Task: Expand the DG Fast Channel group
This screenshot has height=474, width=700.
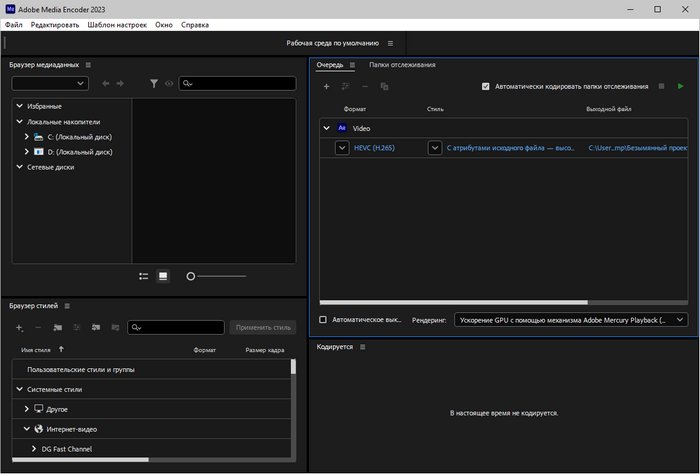Action: tap(33, 449)
